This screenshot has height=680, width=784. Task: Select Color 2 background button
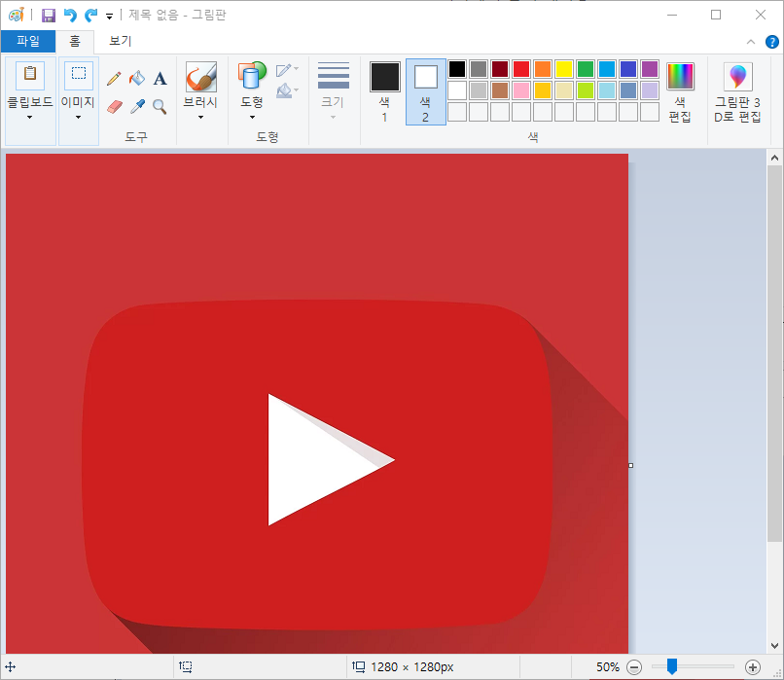pos(425,91)
